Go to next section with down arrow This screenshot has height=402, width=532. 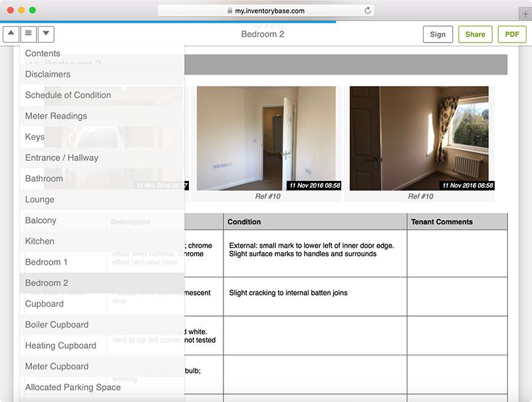coord(46,34)
